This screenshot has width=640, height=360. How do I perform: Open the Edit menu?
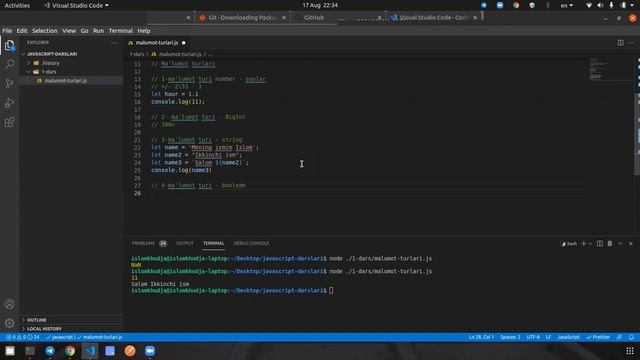[22, 31]
